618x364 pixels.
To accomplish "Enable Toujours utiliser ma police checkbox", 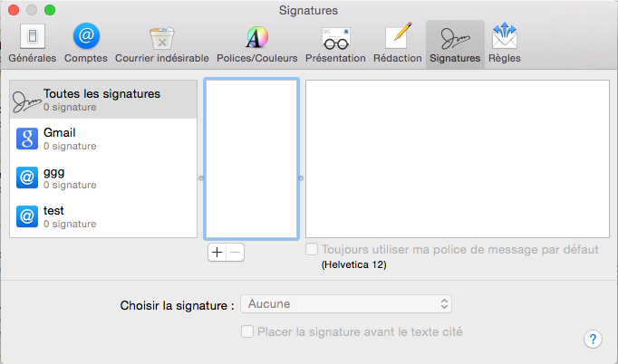I will (x=312, y=249).
